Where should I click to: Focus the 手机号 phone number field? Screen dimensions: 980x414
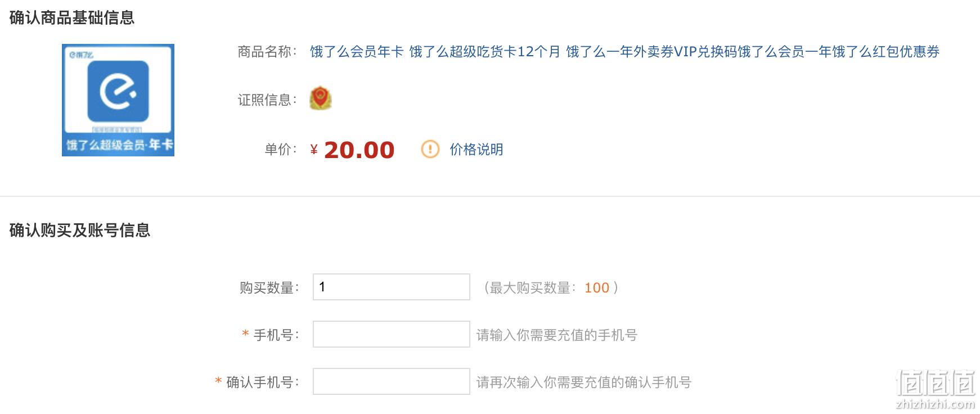click(x=392, y=334)
